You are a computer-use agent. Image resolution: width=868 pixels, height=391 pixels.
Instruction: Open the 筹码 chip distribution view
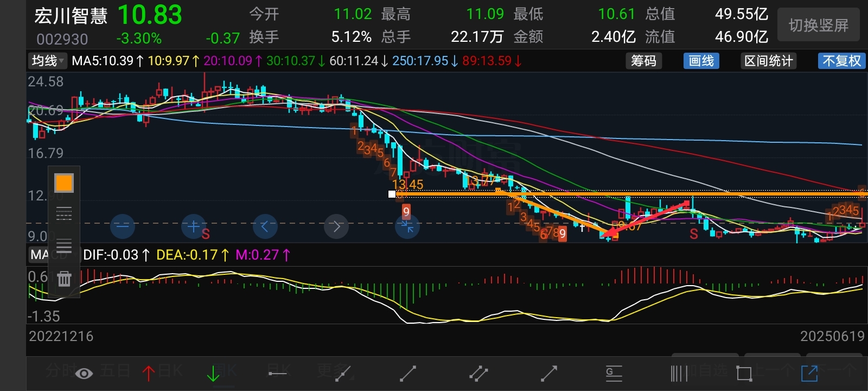coord(643,61)
